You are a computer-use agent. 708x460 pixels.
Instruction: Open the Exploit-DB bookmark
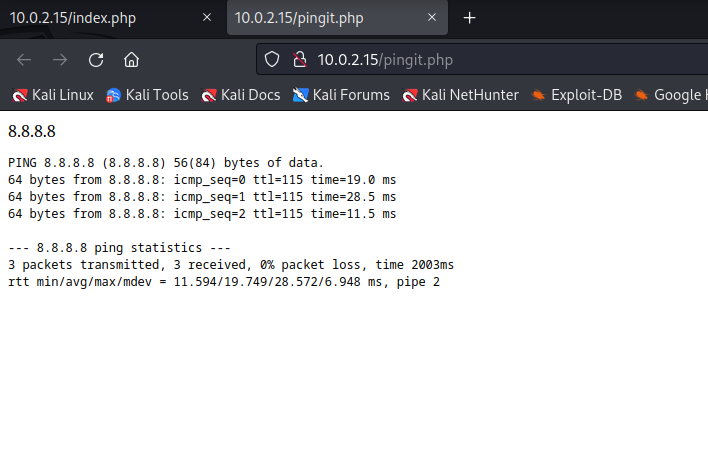577,95
